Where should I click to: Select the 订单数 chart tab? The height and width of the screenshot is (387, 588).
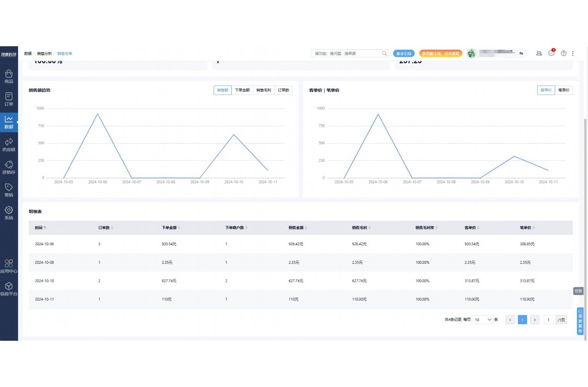click(x=283, y=90)
